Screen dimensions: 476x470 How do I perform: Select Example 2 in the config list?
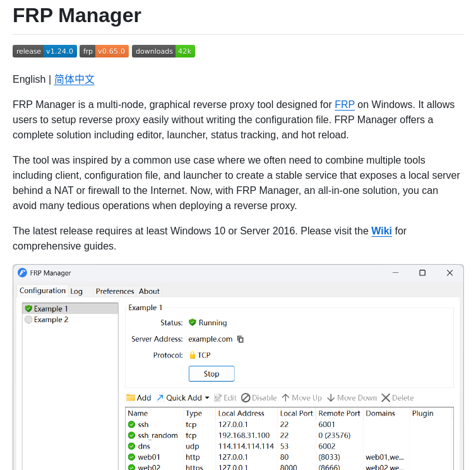(70, 320)
